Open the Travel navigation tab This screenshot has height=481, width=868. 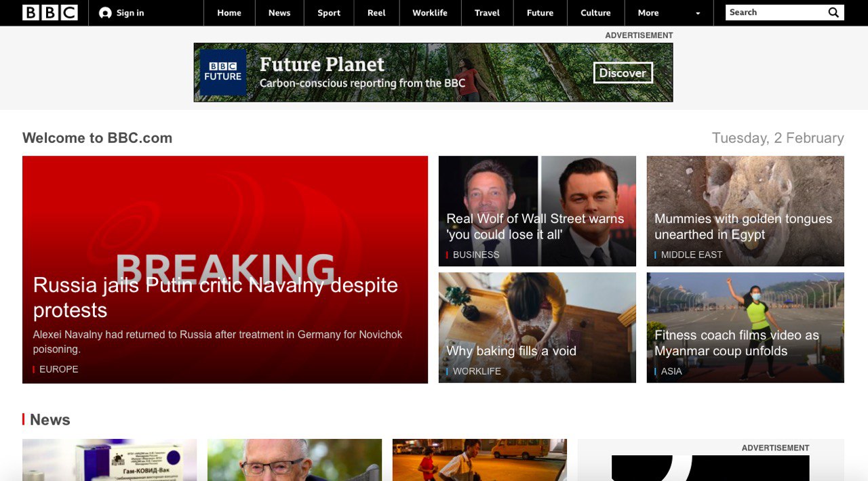(x=487, y=13)
